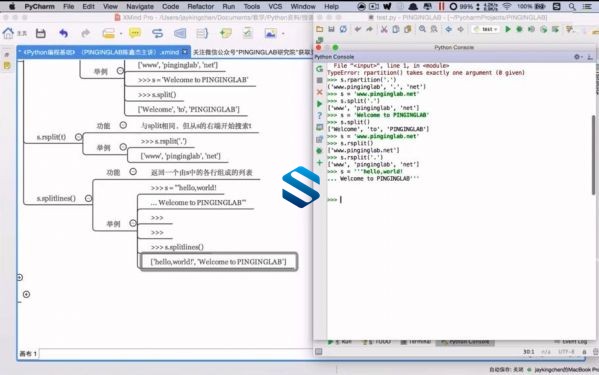Image resolution: width=599 pixels, height=375 pixels.
Task: Switch to the Terminal tool tab
Action: 416,341
